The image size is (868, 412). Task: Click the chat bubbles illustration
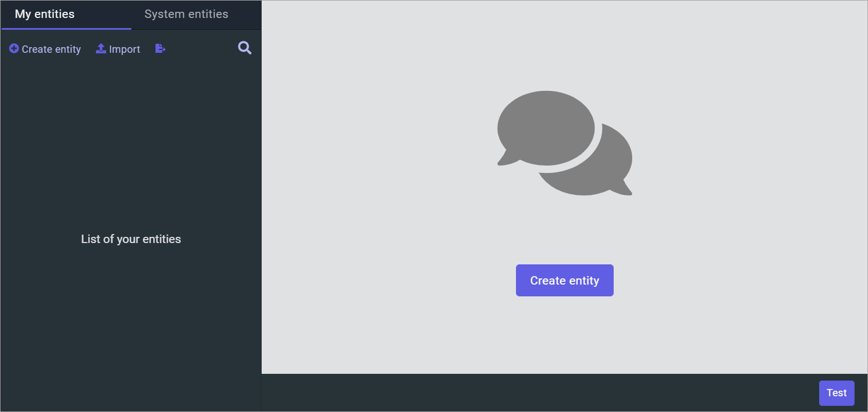tap(564, 143)
